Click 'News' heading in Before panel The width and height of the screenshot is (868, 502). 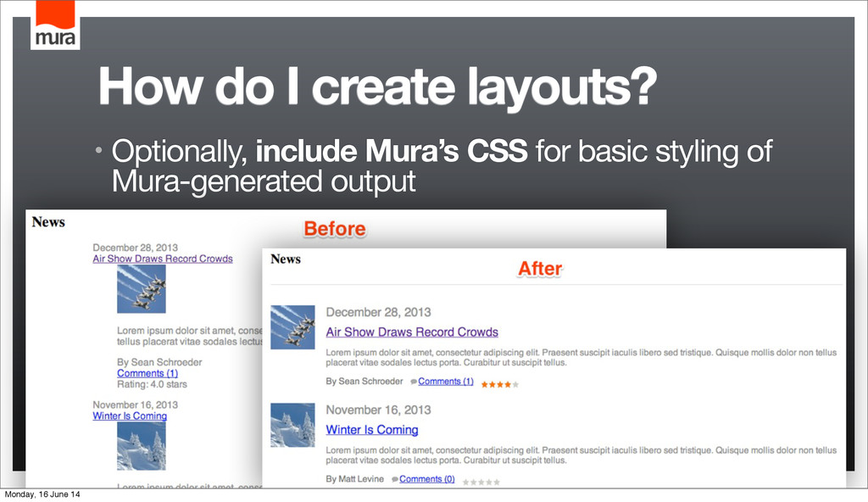pyautogui.click(x=48, y=221)
